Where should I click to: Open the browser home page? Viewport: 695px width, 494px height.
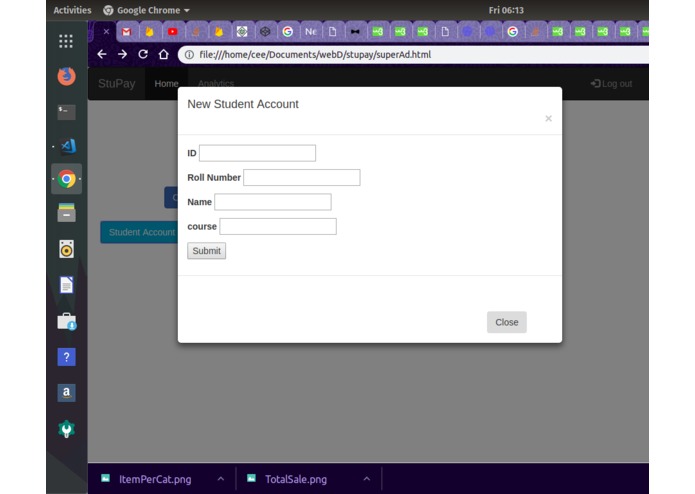point(164,54)
